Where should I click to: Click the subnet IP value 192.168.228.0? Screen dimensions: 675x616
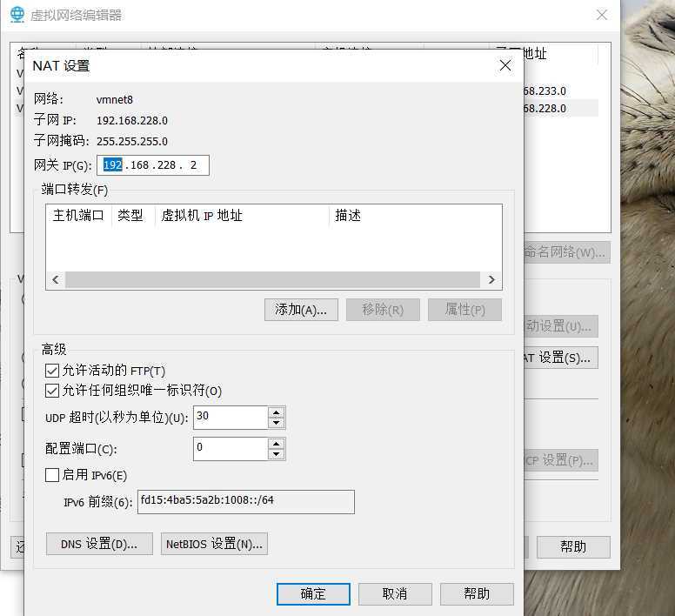click(132, 121)
